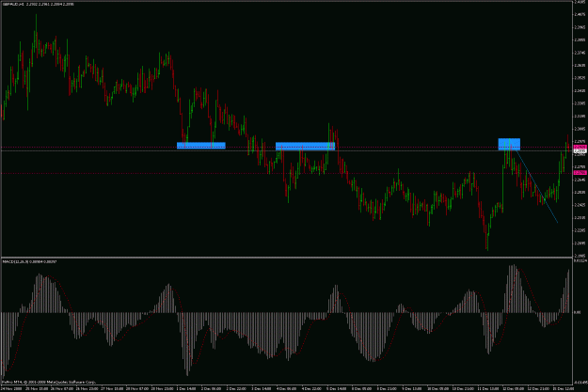Select the tall blue rectangle at the right

point(509,144)
